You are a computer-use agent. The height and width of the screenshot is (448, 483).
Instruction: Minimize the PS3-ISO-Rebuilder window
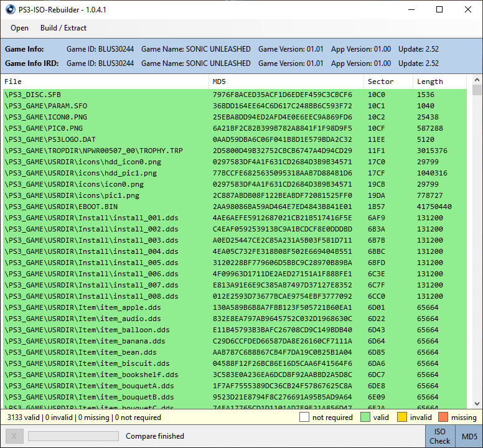411,9
